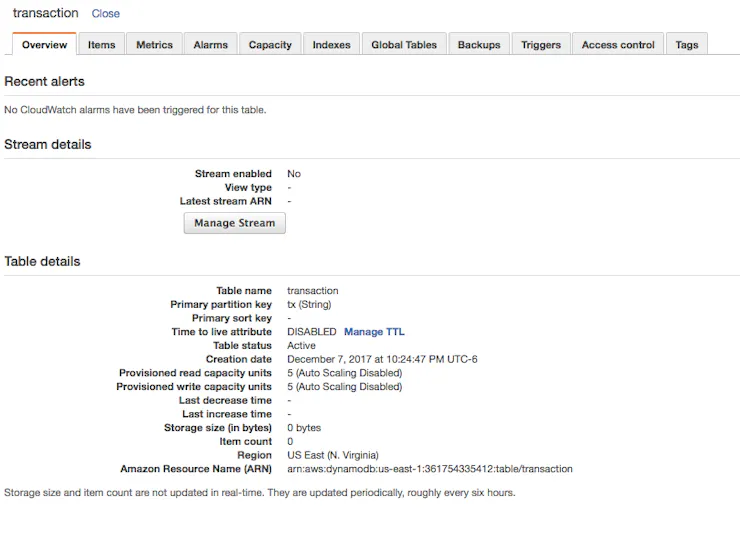The height and width of the screenshot is (540, 740).
Task: Click the tx (String) partition key value
Action: tap(309, 304)
